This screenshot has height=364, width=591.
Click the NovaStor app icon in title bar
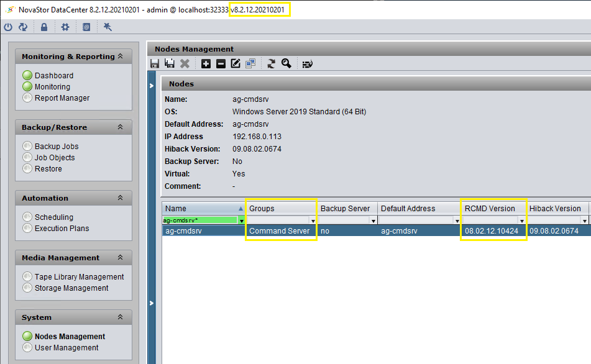tap(11, 10)
